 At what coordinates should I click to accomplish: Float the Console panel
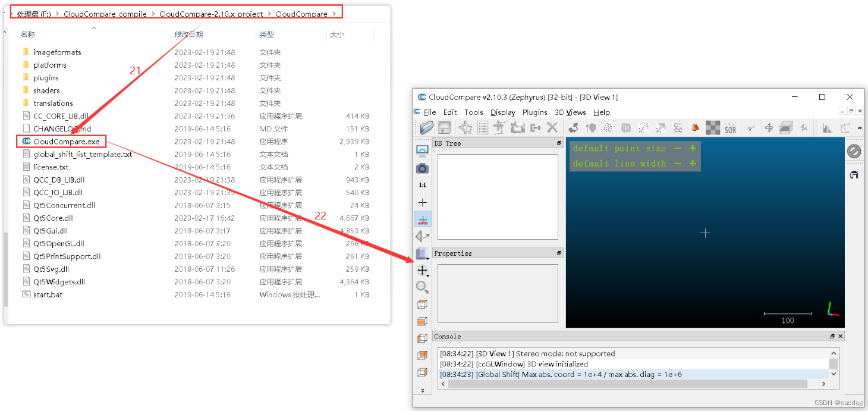tap(832, 337)
